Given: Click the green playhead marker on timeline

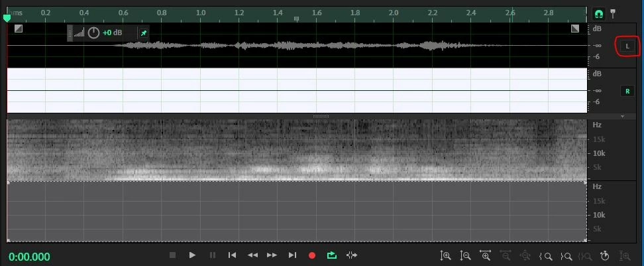Looking at the screenshot, I should point(7,18).
